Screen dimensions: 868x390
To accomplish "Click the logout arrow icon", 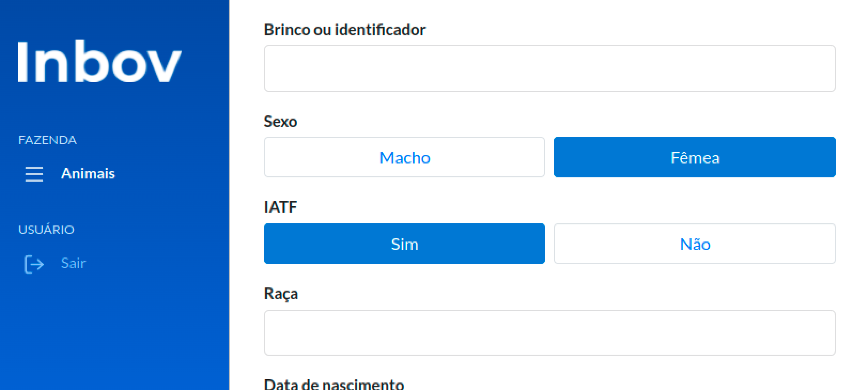I will click(34, 264).
